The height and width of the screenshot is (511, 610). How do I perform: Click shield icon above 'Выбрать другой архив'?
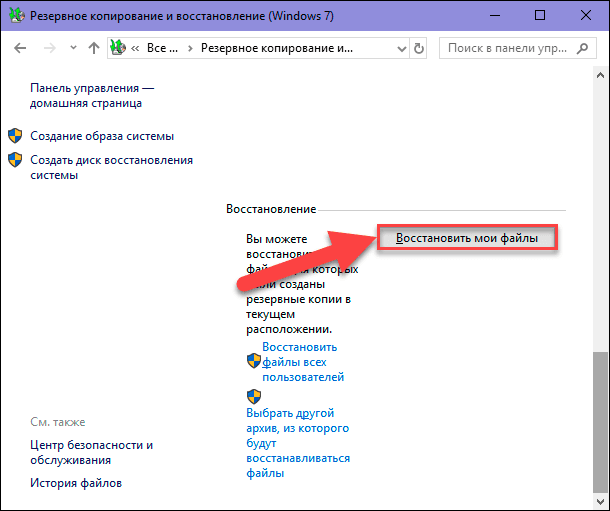pyautogui.click(x=254, y=397)
